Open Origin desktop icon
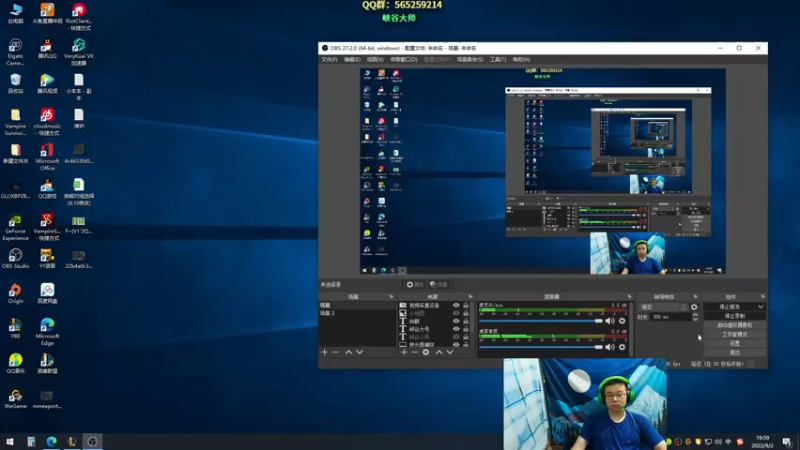The image size is (800, 450). [15, 294]
